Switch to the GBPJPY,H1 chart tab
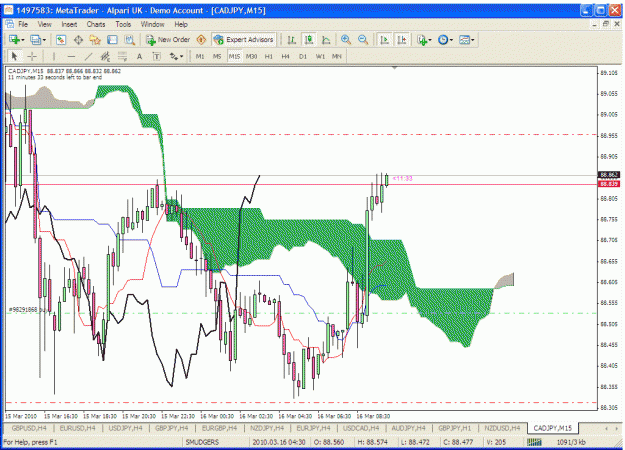 coord(454,428)
